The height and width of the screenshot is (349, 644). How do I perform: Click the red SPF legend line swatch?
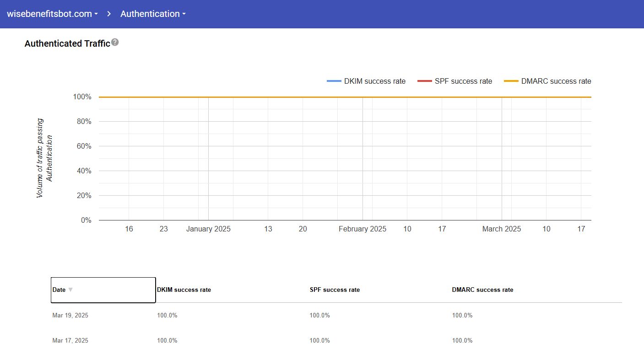tap(424, 81)
